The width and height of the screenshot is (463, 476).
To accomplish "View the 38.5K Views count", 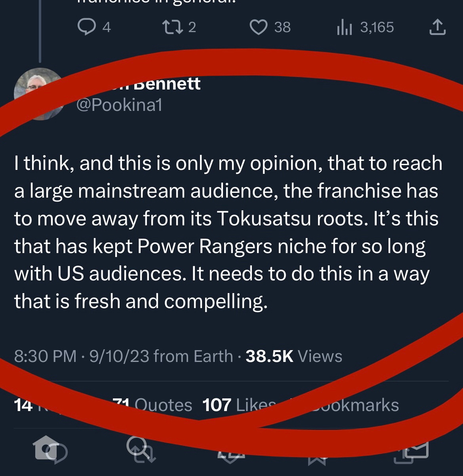I will [x=293, y=356].
